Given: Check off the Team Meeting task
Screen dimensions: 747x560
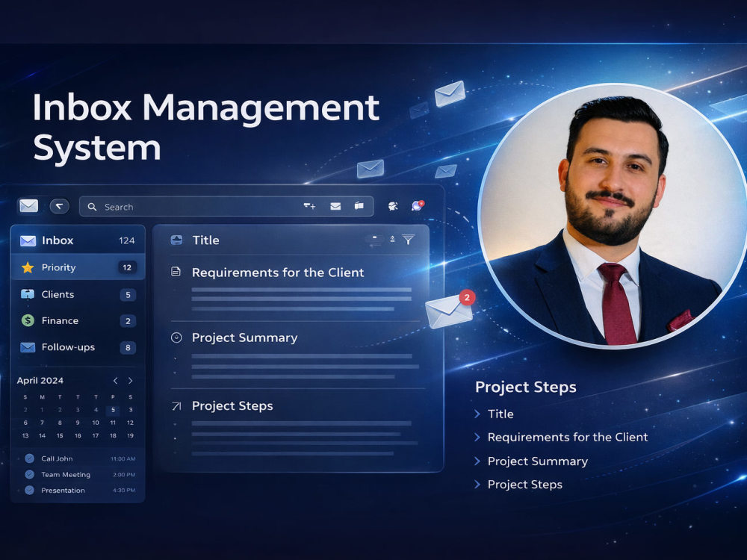Looking at the screenshot, I should pos(30,474).
